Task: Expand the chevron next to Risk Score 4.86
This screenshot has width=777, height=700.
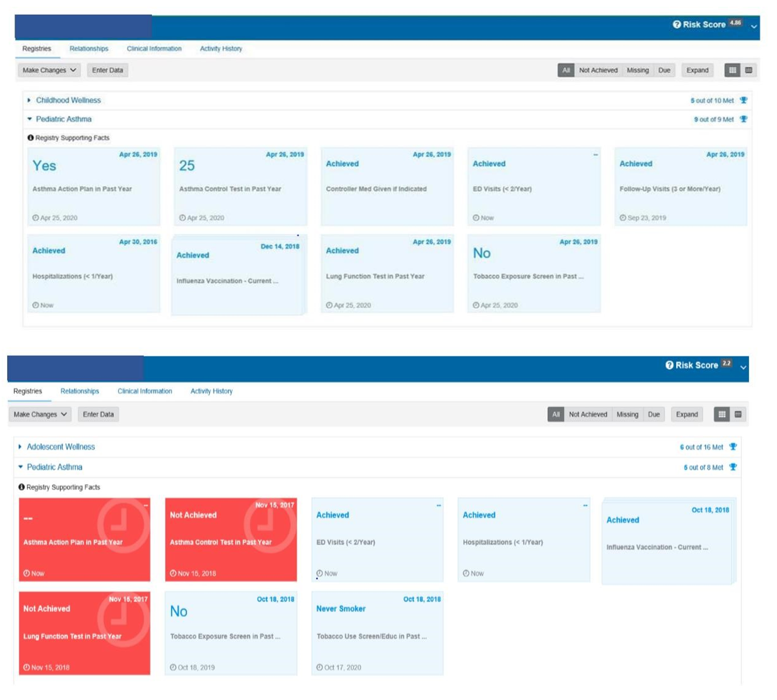Action: pos(754,27)
